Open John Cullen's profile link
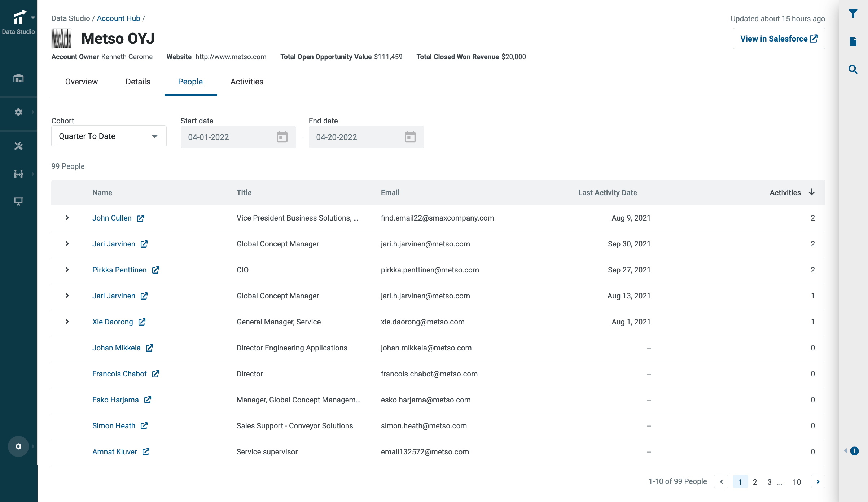 click(112, 218)
